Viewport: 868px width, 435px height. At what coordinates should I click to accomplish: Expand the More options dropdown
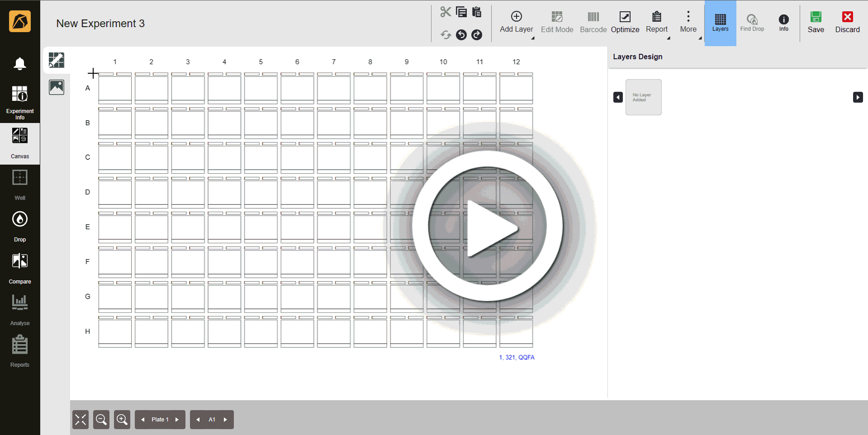(x=701, y=38)
